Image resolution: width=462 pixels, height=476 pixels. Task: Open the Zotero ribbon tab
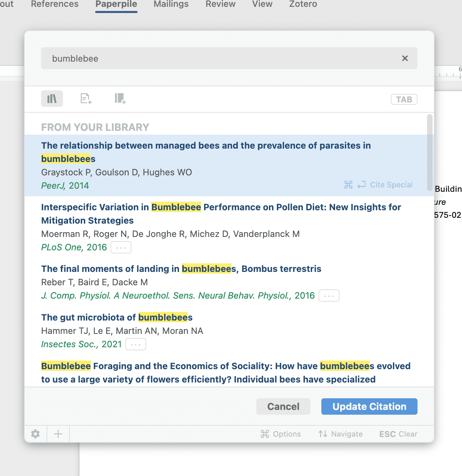(x=303, y=4)
